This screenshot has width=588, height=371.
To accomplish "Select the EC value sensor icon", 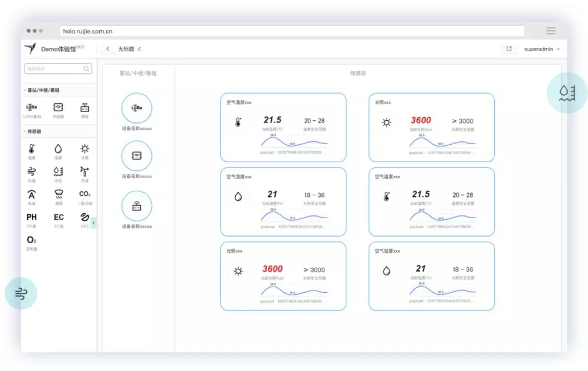I will [58, 218].
